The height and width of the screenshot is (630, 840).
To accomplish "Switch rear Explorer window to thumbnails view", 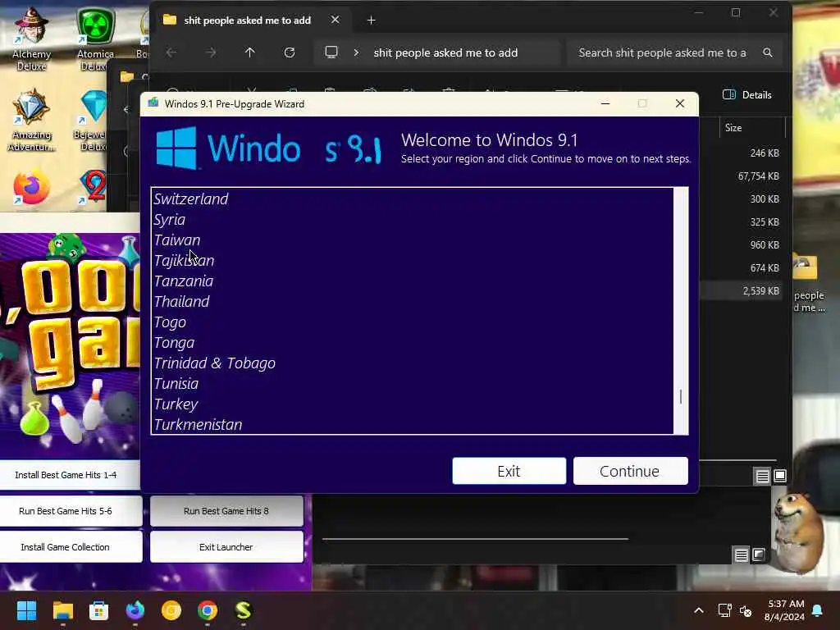I will [759, 555].
